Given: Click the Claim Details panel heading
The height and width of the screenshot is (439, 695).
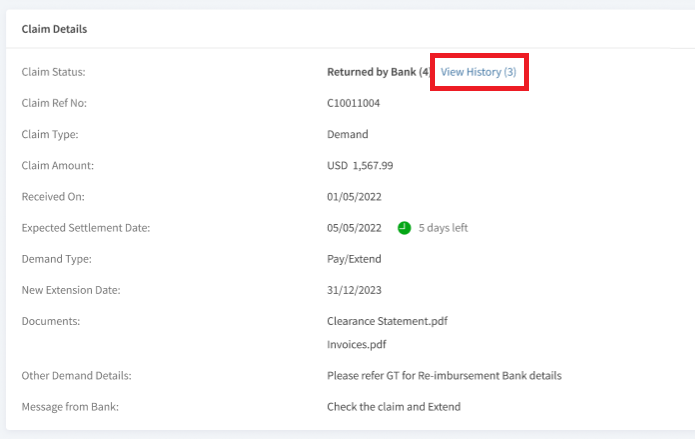Looking at the screenshot, I should point(54,29).
